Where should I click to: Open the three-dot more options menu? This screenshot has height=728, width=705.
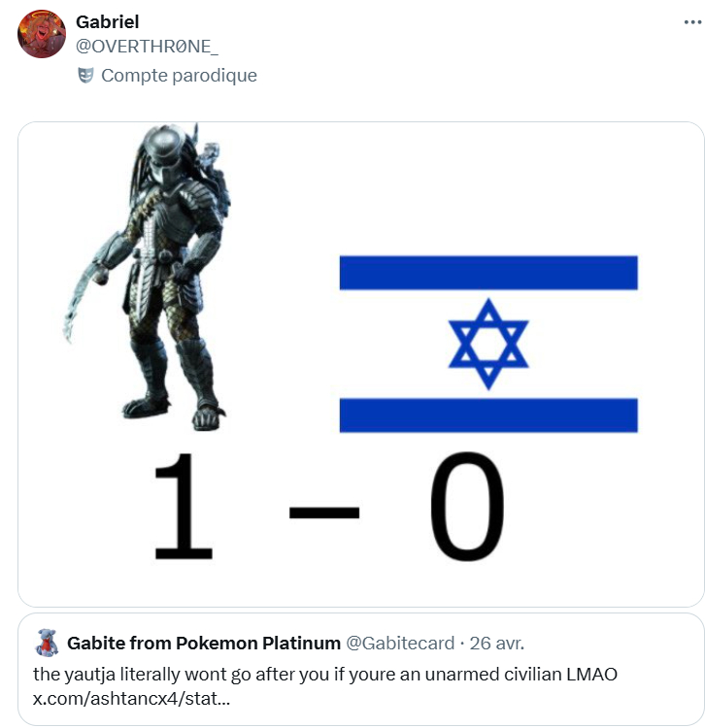pyautogui.click(x=692, y=22)
